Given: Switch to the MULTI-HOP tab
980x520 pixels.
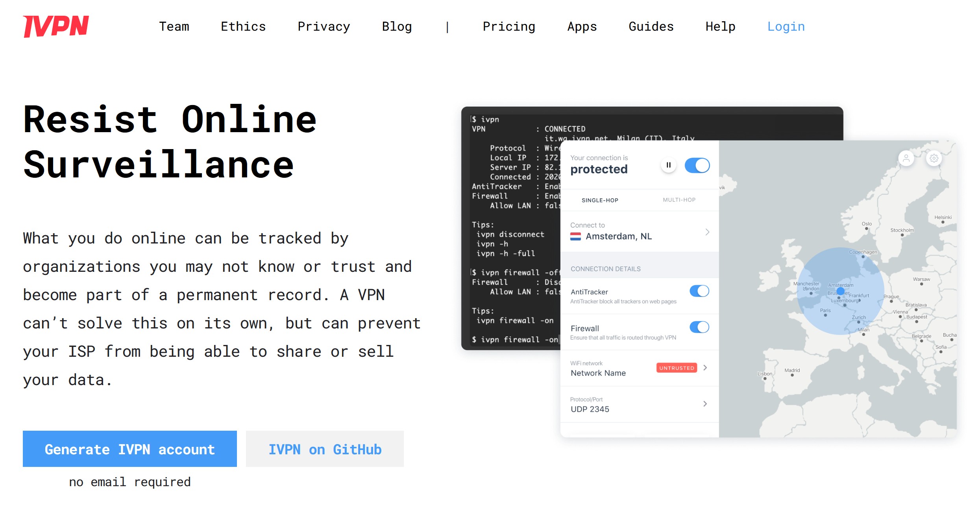Looking at the screenshot, I should tap(679, 200).
